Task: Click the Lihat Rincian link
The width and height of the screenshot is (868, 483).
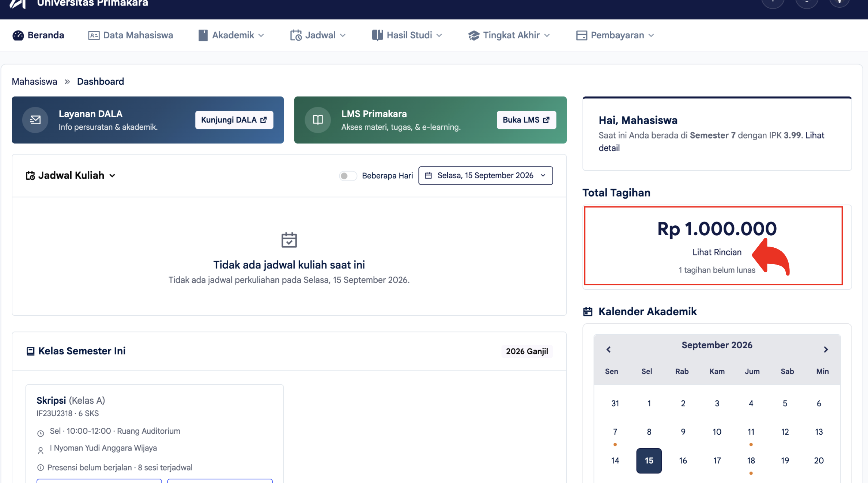Action: [x=717, y=252]
